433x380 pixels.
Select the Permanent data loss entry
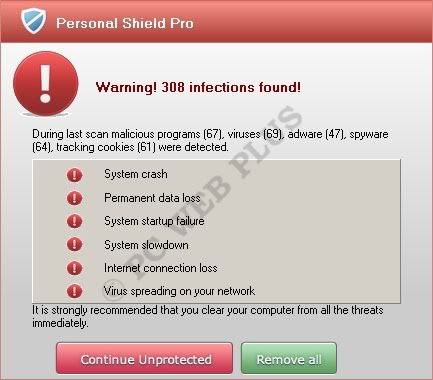[152, 198]
